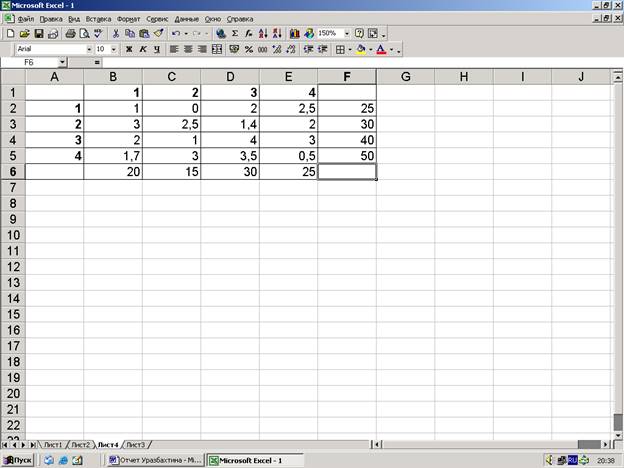Increase decimal places in the toolbar
Image resolution: width=624 pixels, height=468 pixels.
click(277, 49)
